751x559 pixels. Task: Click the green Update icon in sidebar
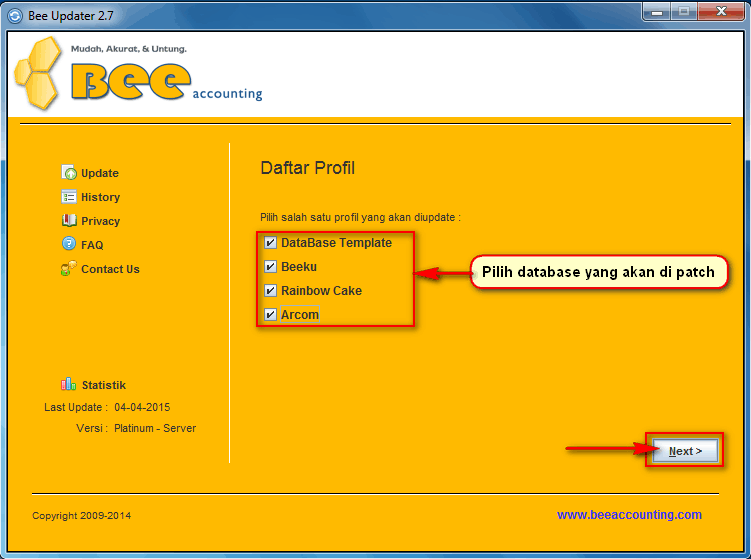69,173
